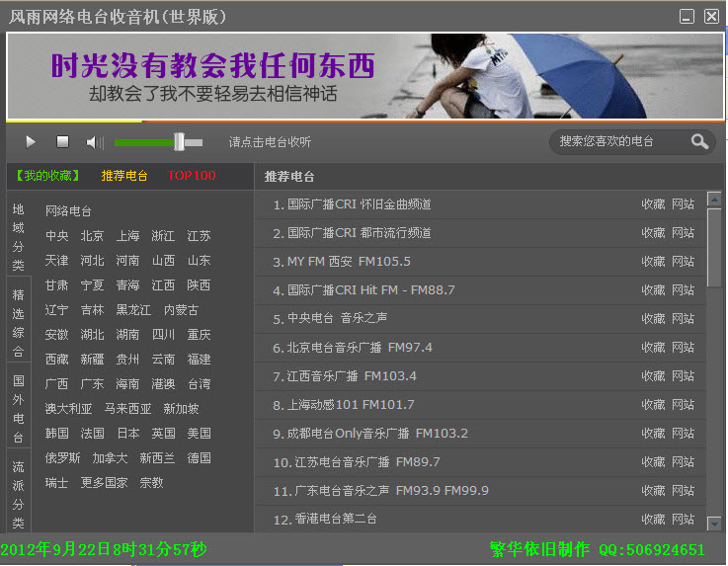
Task: Open the 国外电台 side category
Action: click(18, 409)
